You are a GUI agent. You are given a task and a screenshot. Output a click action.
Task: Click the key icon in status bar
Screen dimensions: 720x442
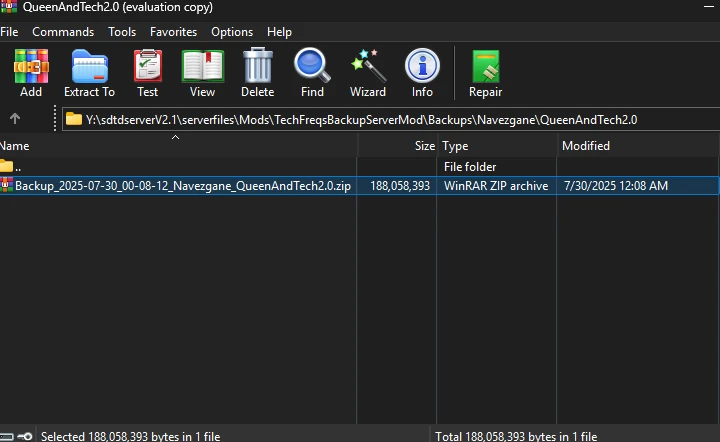tap(25, 436)
